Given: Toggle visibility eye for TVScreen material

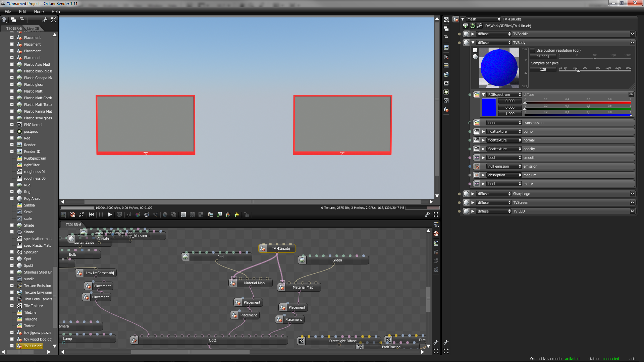Looking at the screenshot, I should click(x=632, y=202).
